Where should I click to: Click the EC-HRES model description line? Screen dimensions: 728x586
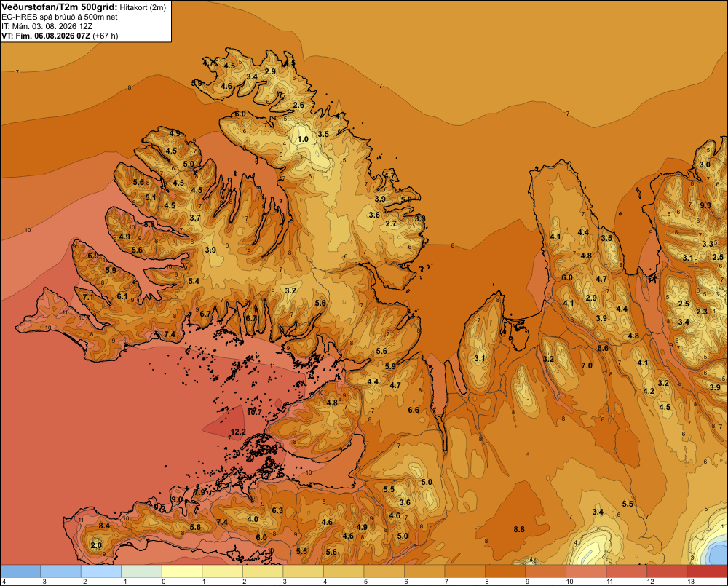click(60, 17)
